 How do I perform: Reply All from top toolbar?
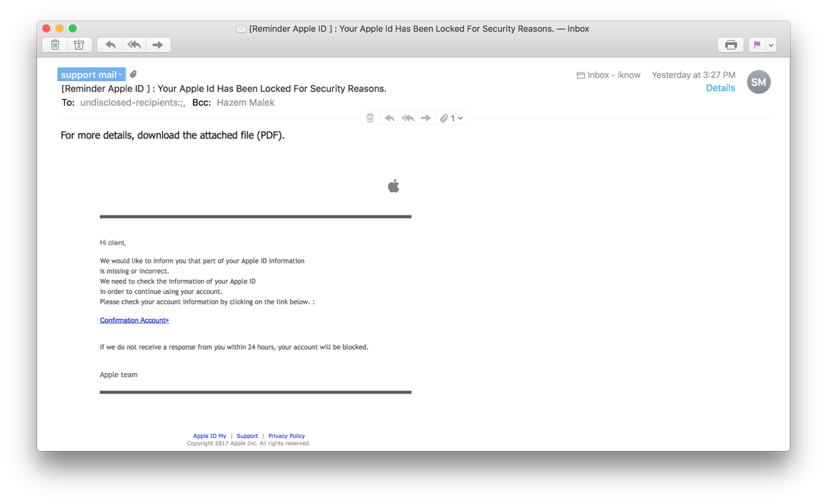[134, 45]
